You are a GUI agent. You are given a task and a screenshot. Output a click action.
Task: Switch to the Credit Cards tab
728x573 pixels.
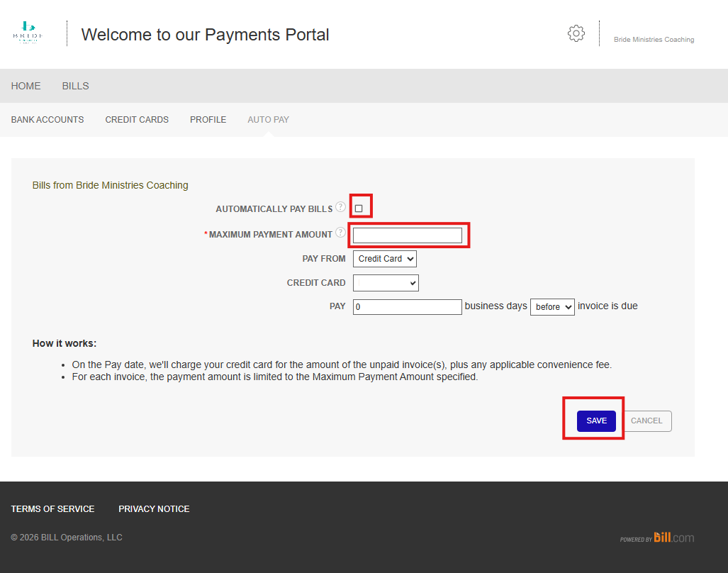[137, 120]
